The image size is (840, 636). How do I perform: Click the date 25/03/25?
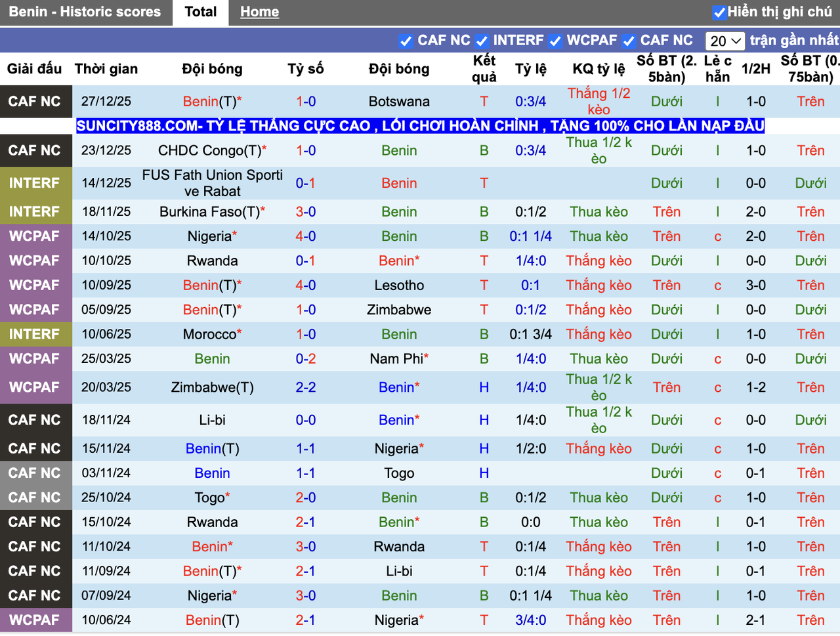coord(106,359)
